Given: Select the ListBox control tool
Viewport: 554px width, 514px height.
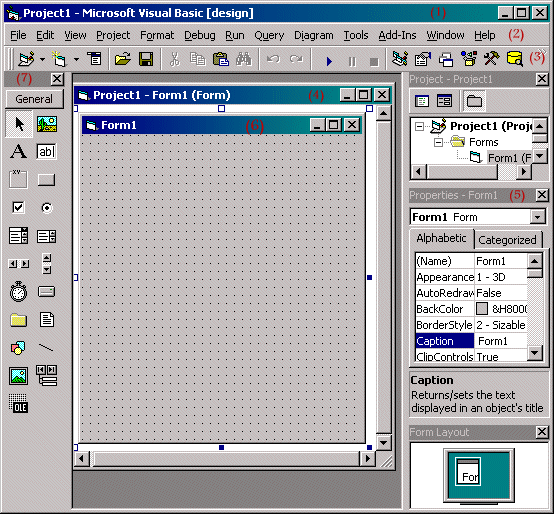Looking at the screenshot, I should [47, 236].
